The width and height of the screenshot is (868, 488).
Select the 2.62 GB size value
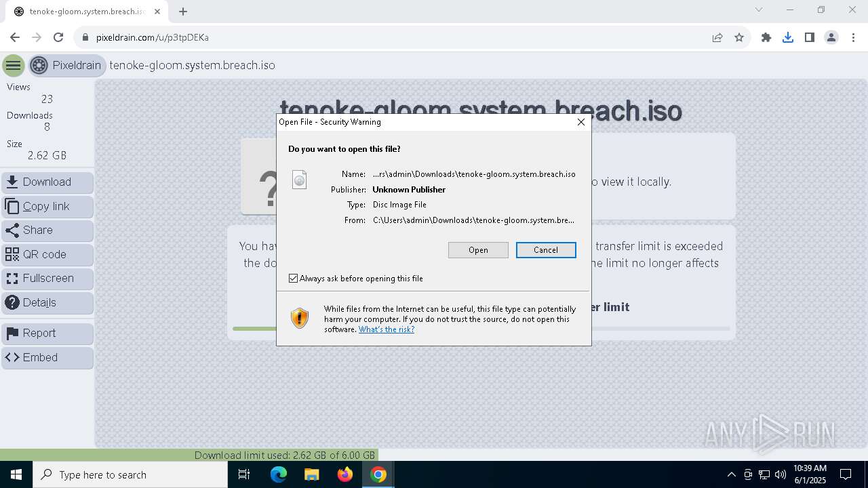47,156
